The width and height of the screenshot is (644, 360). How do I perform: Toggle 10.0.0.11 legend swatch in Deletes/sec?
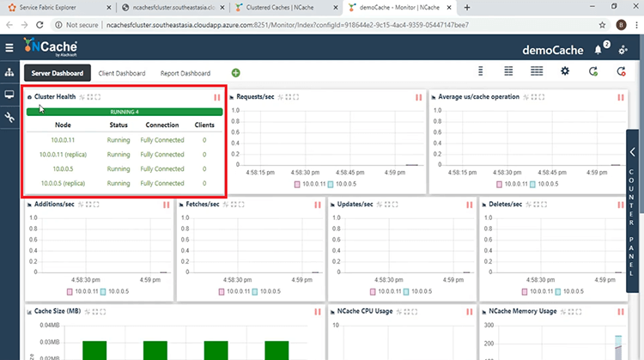(x=525, y=292)
